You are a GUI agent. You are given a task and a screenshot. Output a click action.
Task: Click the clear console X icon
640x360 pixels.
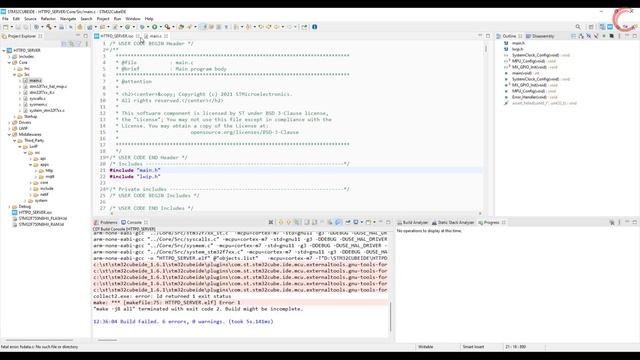tap(271, 222)
